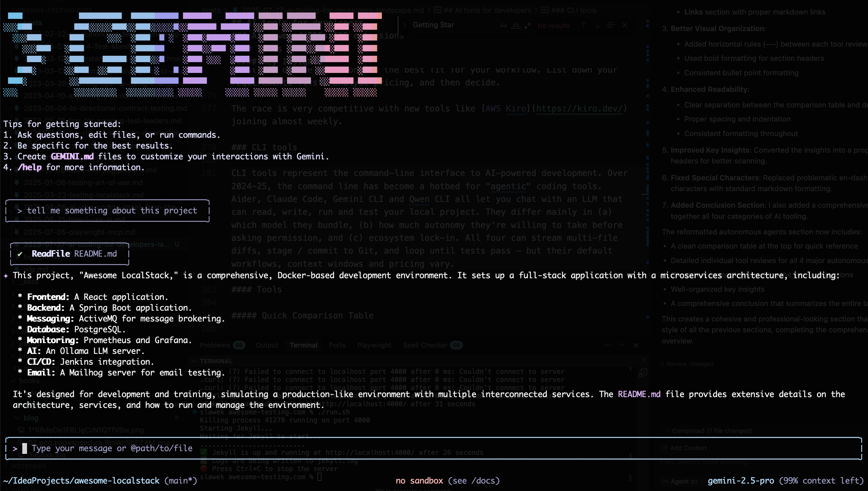Toggle Use Regular Expression in the find widget

529,25
